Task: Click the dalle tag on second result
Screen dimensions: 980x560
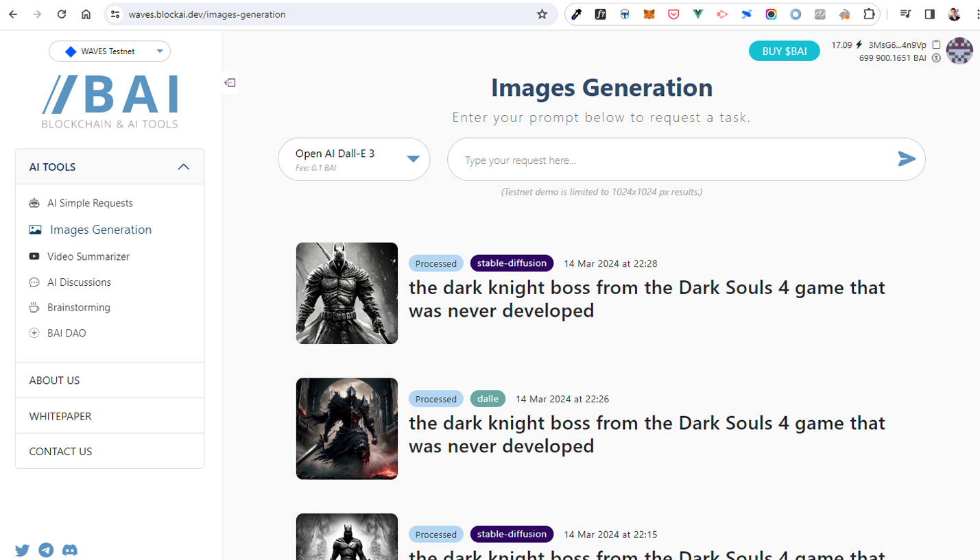Action: pos(488,398)
